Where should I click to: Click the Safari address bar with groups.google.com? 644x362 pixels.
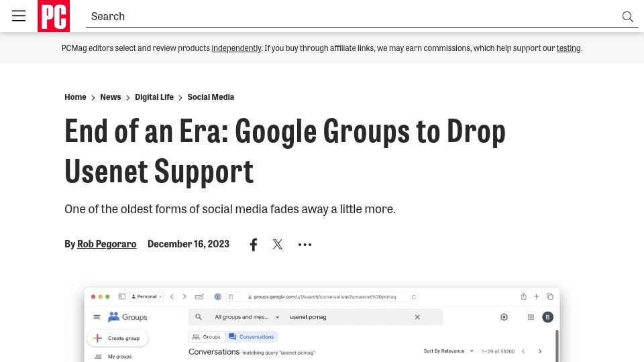(323, 296)
